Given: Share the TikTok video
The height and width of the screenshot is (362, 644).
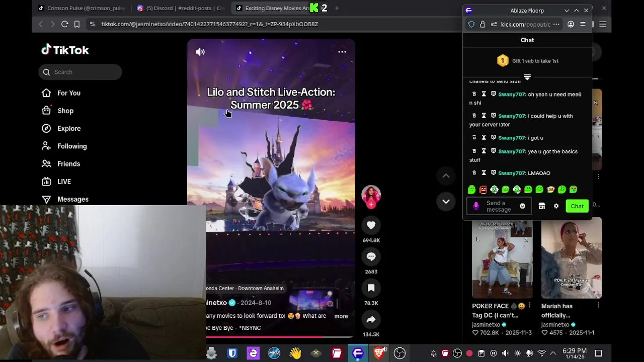Looking at the screenshot, I should click(x=371, y=319).
